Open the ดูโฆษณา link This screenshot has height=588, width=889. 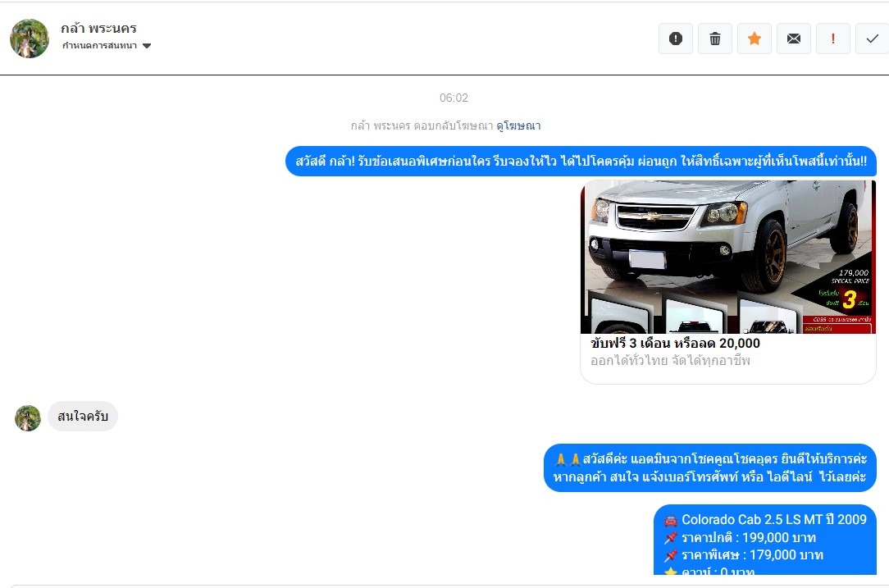(x=518, y=125)
